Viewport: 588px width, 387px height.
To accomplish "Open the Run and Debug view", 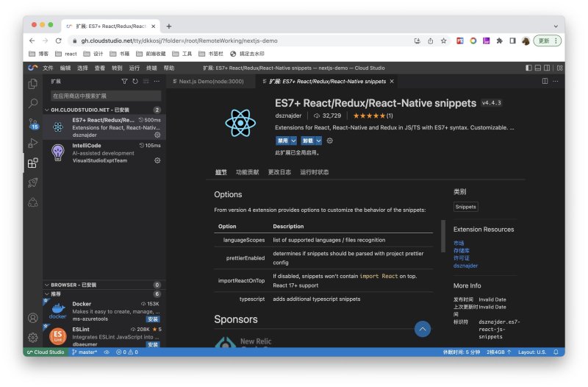I will point(33,143).
